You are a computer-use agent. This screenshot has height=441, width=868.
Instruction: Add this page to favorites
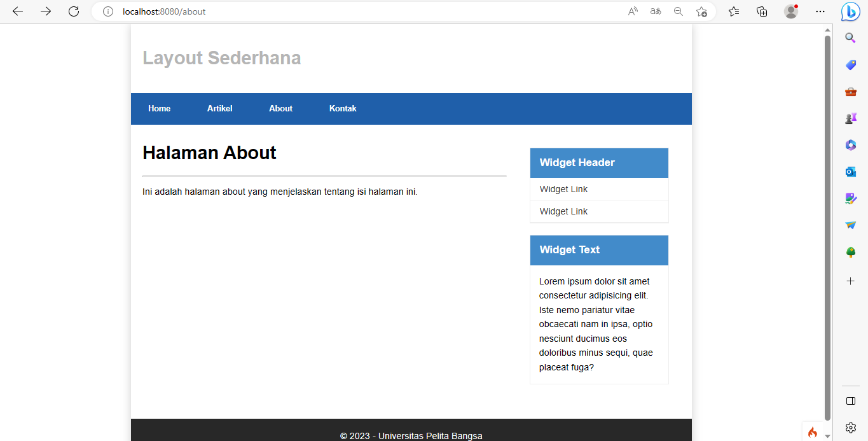tap(701, 11)
